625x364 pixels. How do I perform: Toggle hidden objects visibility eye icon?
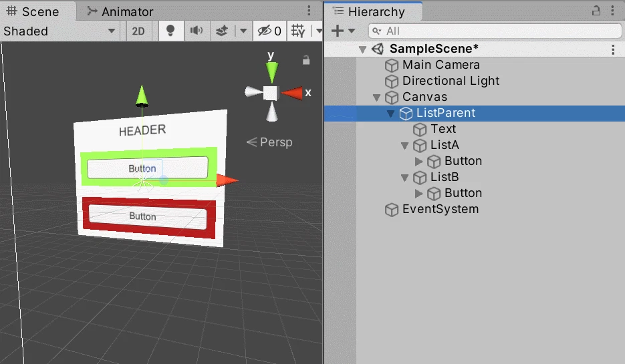click(269, 31)
